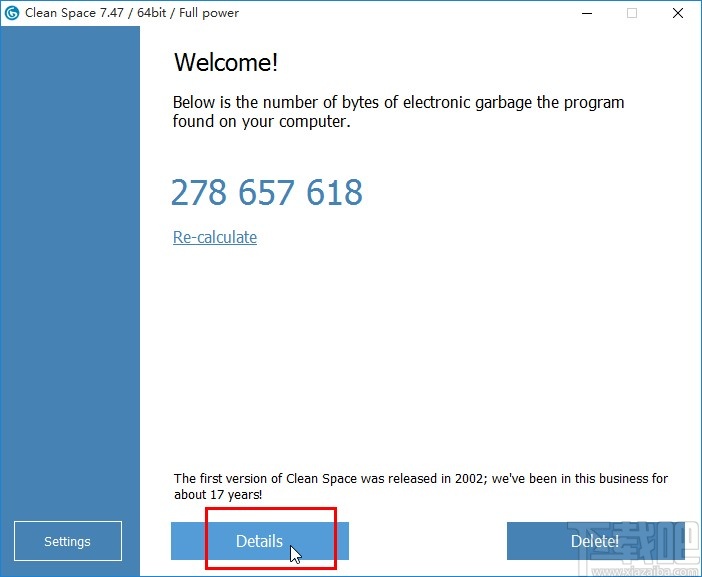Minimize the Clean Space window
Image resolution: width=702 pixels, height=577 pixels.
point(587,13)
